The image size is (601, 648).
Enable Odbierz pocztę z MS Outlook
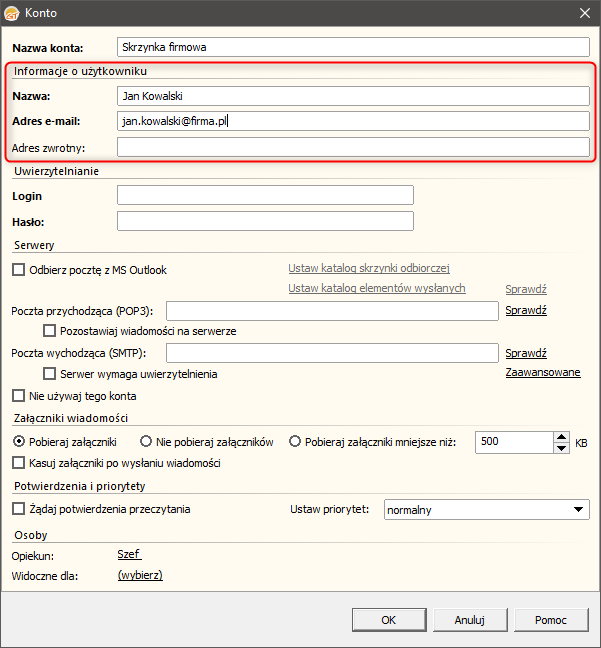(18, 270)
